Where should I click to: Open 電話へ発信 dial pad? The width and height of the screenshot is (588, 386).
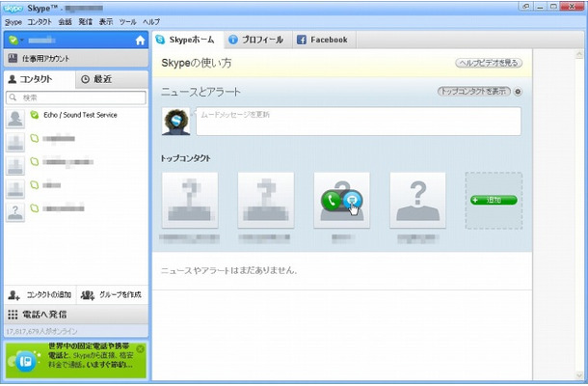tap(76, 315)
